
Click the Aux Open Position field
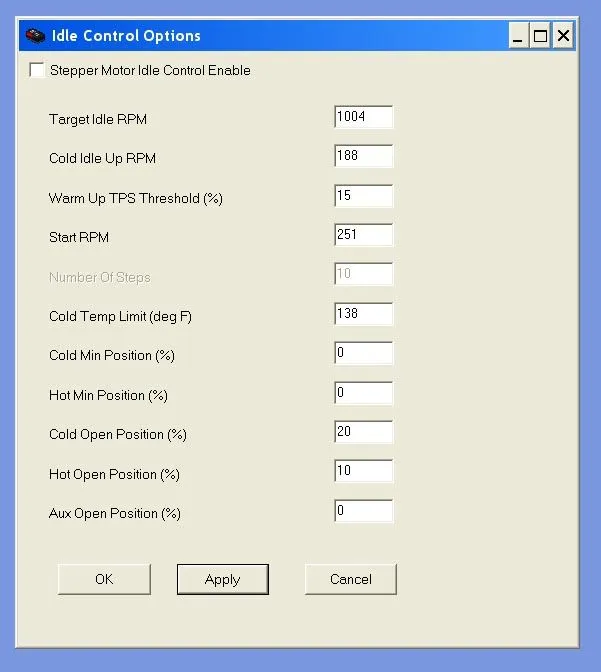(363, 511)
